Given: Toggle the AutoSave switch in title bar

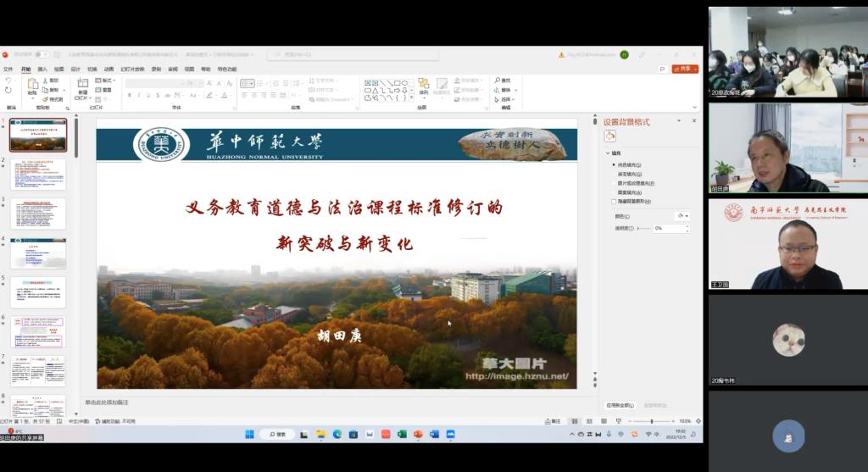Looking at the screenshot, I should click(41, 54).
